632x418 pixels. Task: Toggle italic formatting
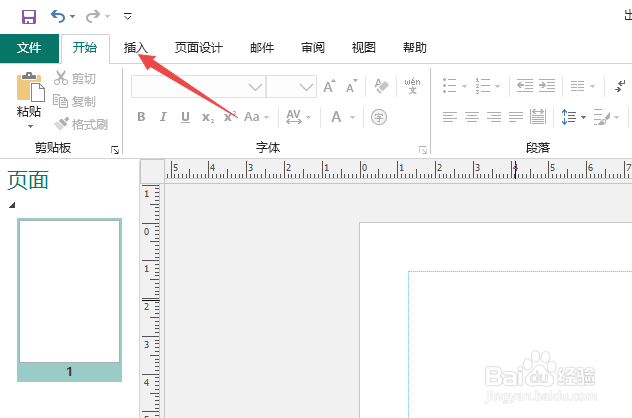coord(163,117)
